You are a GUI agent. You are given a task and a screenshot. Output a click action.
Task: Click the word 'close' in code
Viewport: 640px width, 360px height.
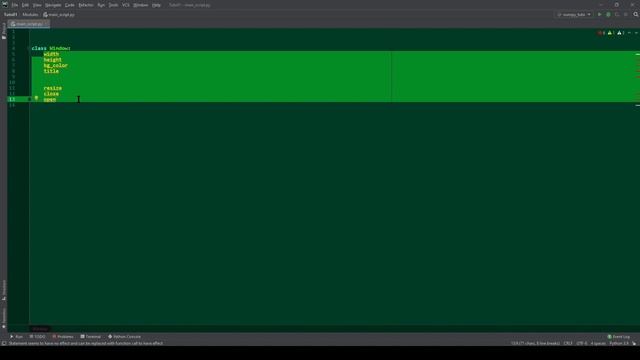pos(51,94)
